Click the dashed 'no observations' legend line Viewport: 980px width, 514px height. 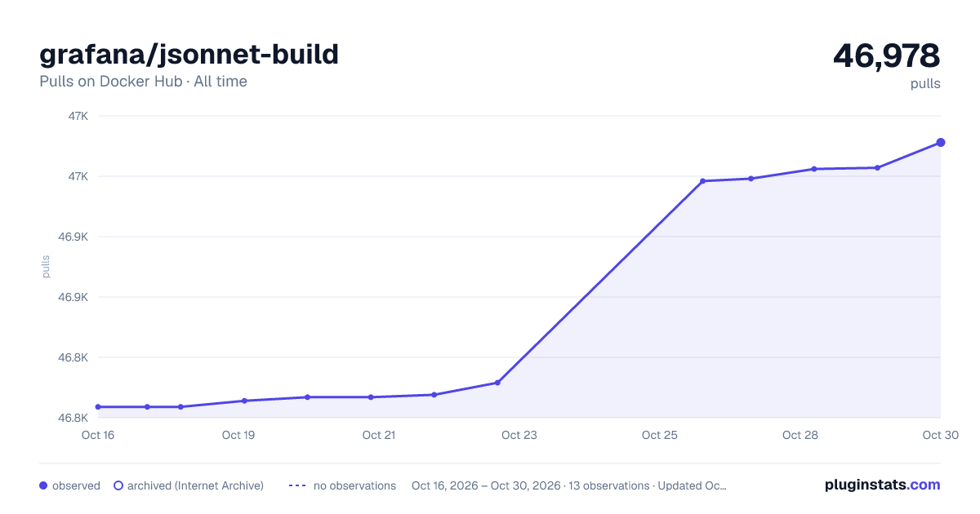point(297,485)
